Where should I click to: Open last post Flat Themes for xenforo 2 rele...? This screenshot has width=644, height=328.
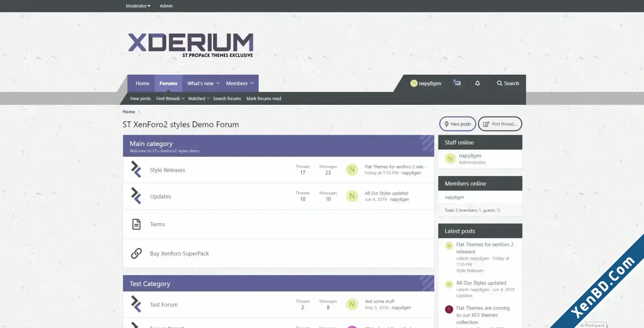(395, 167)
